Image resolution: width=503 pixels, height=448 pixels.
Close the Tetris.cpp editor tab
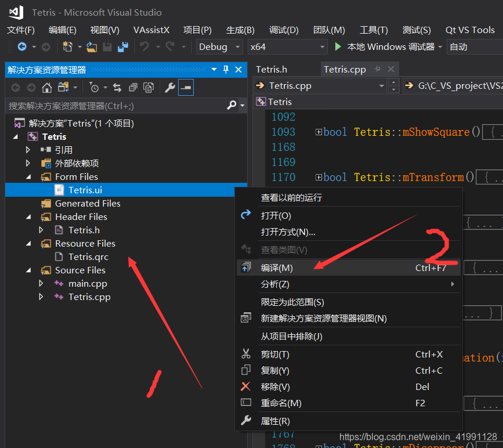tap(390, 69)
